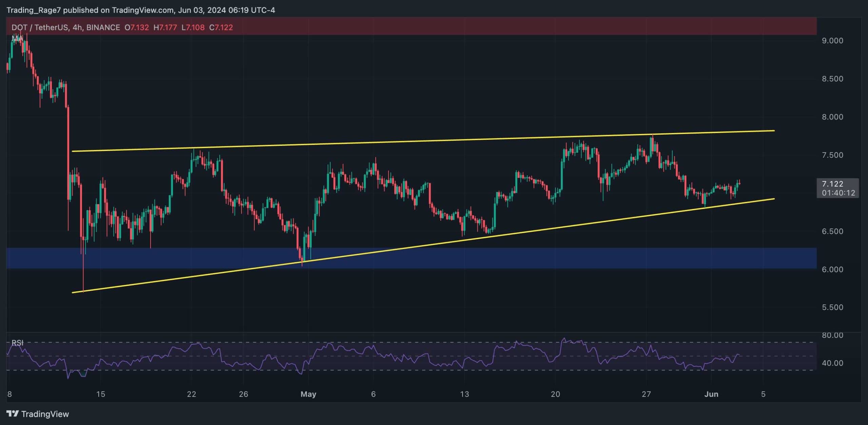
Task: Click the 6.500 price axis label
Action: [832, 231]
